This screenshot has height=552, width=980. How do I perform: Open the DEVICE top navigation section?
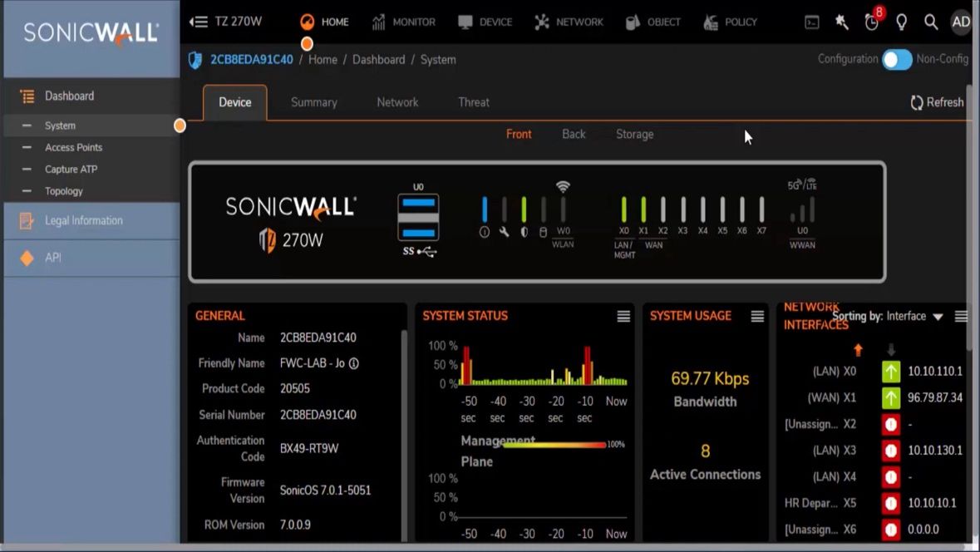pyautogui.click(x=485, y=22)
